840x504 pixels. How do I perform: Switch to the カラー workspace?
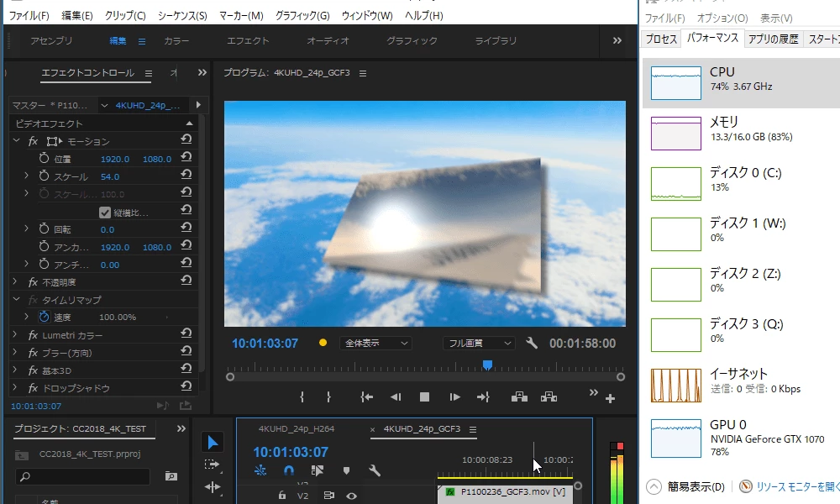pos(176,40)
